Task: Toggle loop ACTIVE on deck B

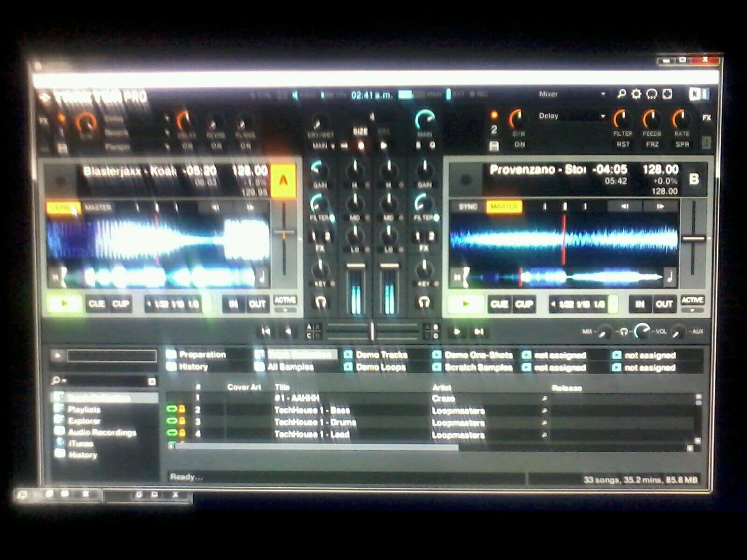Action: click(x=693, y=300)
